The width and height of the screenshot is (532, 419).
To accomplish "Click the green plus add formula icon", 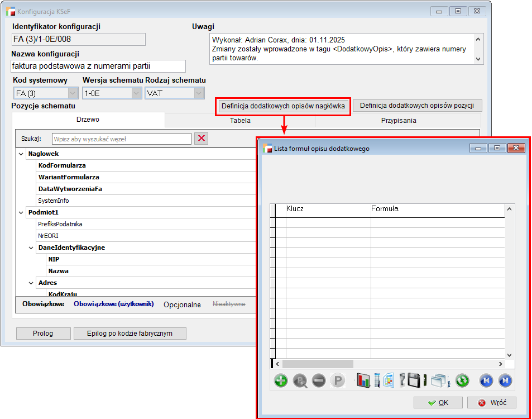I will [x=281, y=381].
